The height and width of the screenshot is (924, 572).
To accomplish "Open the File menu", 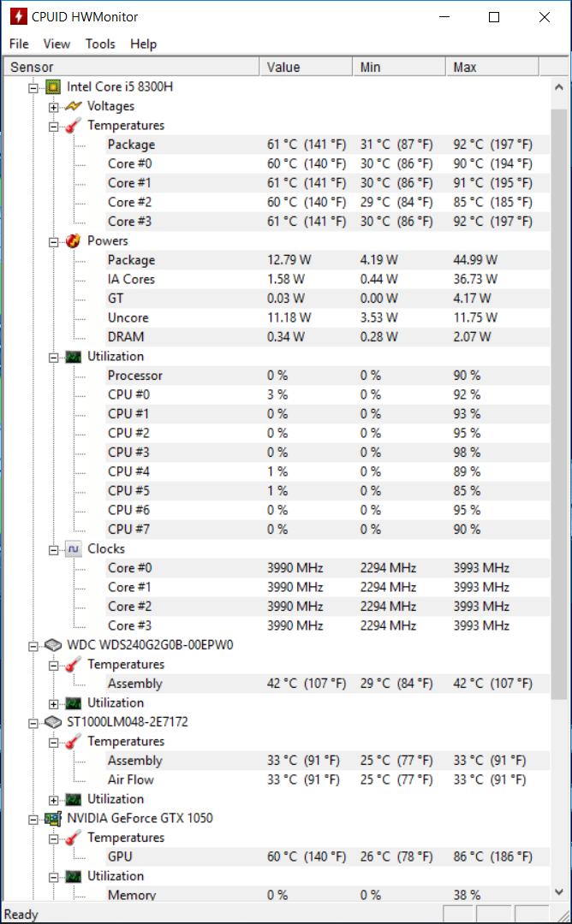I will tap(19, 44).
